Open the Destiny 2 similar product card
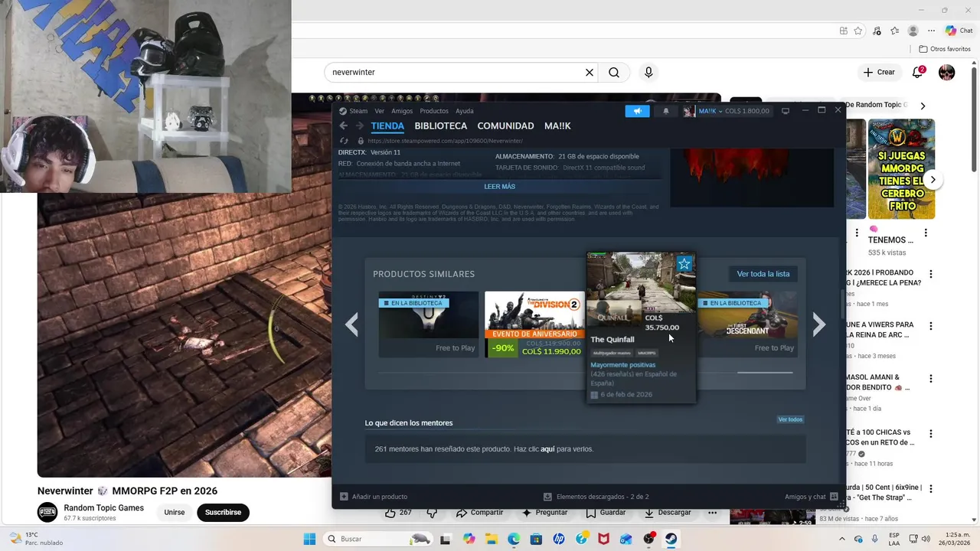Viewport: 980px width, 551px height. 429,324
